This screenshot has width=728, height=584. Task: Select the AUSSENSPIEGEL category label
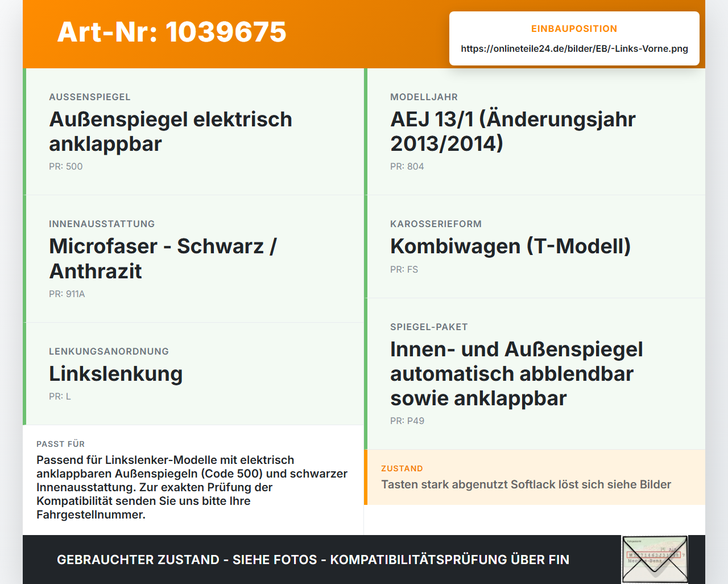90,97
